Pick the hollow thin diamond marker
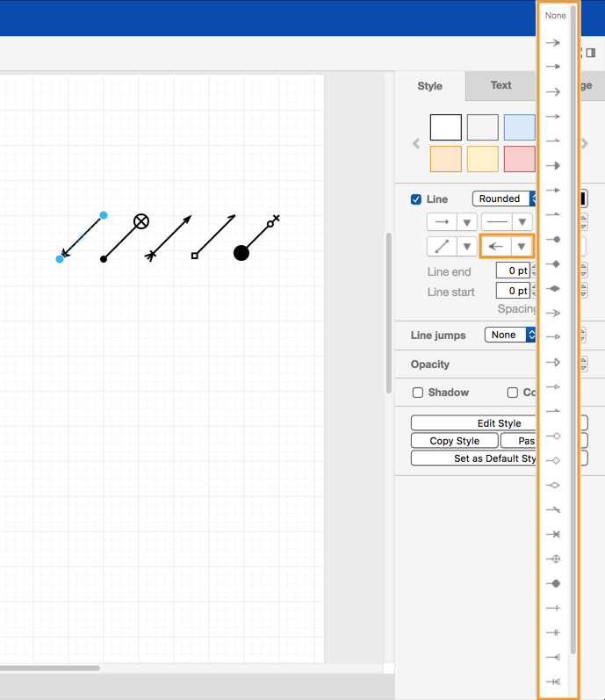 tap(554, 486)
